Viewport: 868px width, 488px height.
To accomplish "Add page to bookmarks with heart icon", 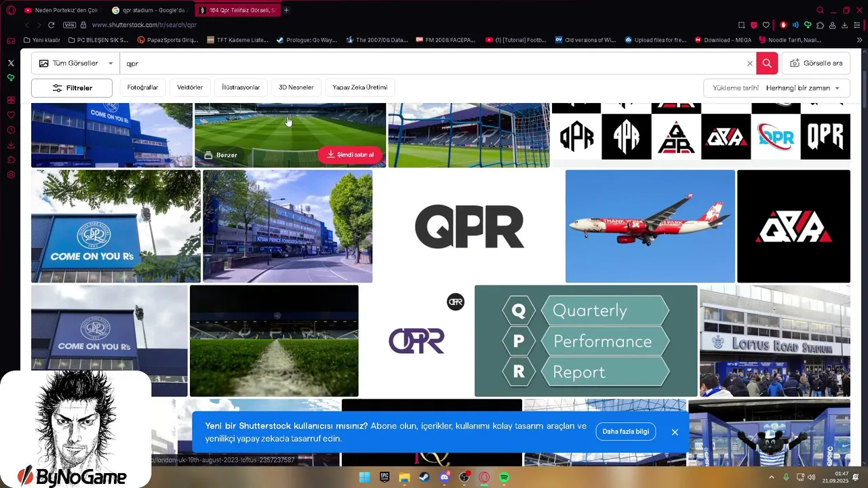I will tap(766, 25).
